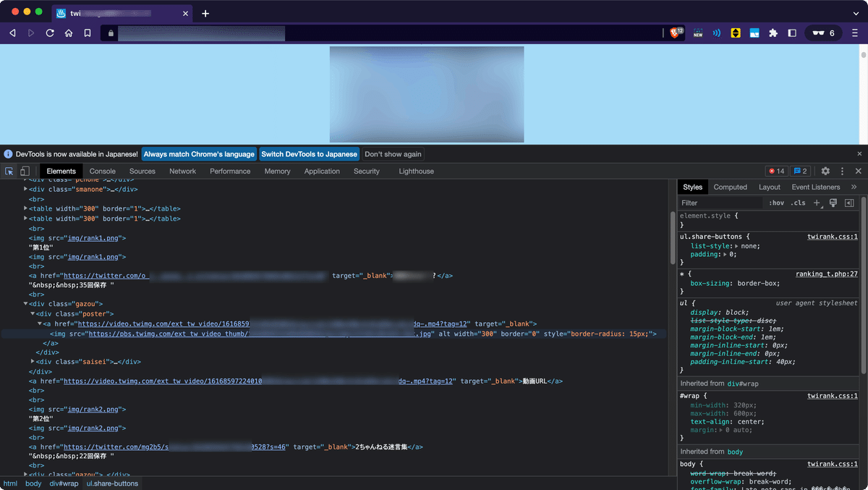
Task: Click the yellow up-down arrows extension icon
Action: (x=736, y=33)
